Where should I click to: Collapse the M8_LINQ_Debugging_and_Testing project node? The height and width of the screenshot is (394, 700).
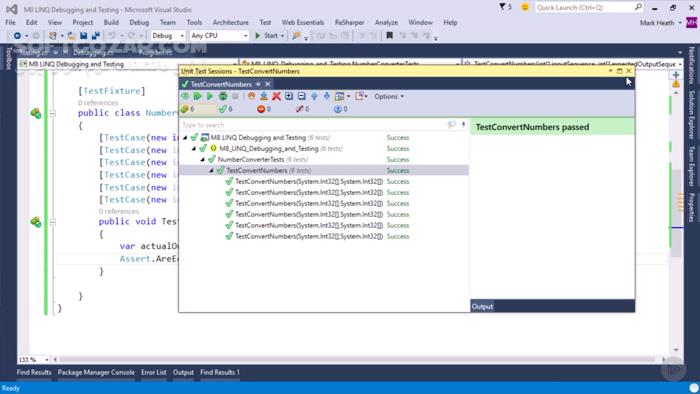click(x=194, y=149)
